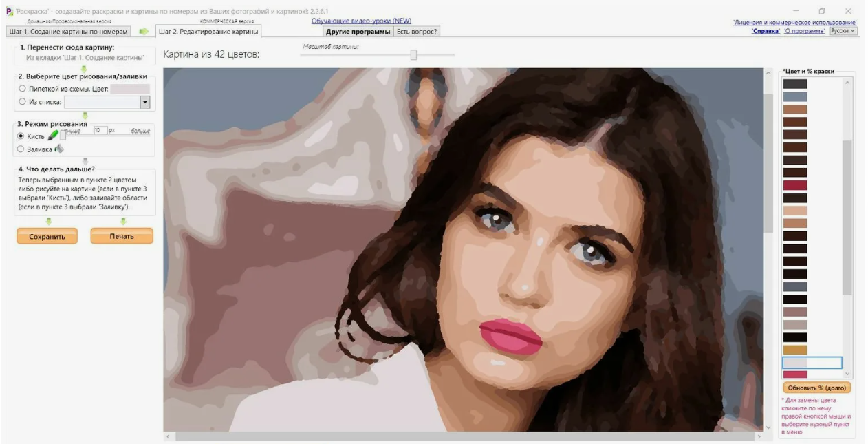Select the 'Из списка' radio option

click(x=22, y=102)
